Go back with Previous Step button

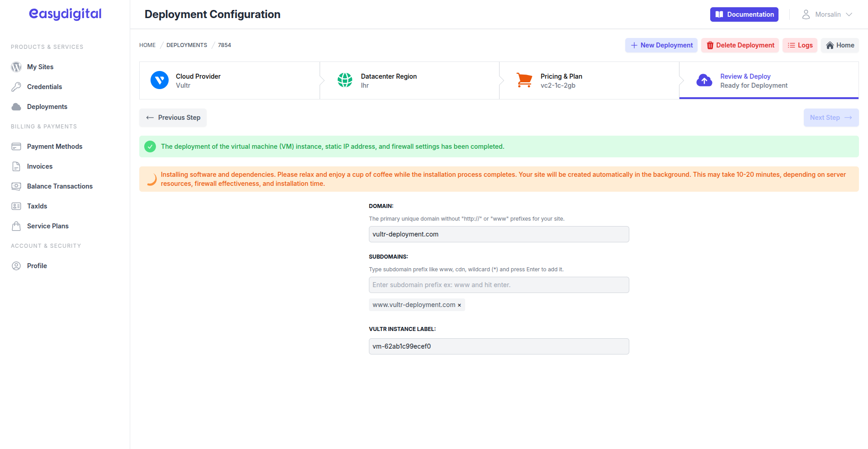pos(173,118)
